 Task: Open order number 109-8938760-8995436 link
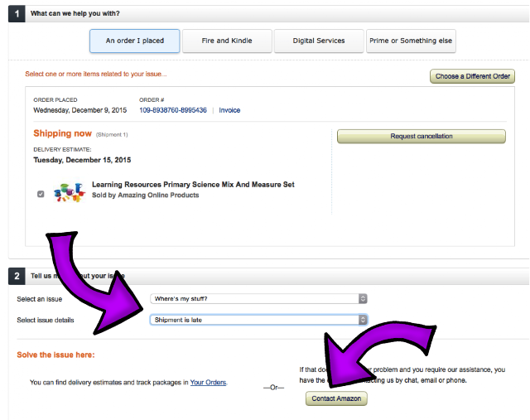(173, 110)
